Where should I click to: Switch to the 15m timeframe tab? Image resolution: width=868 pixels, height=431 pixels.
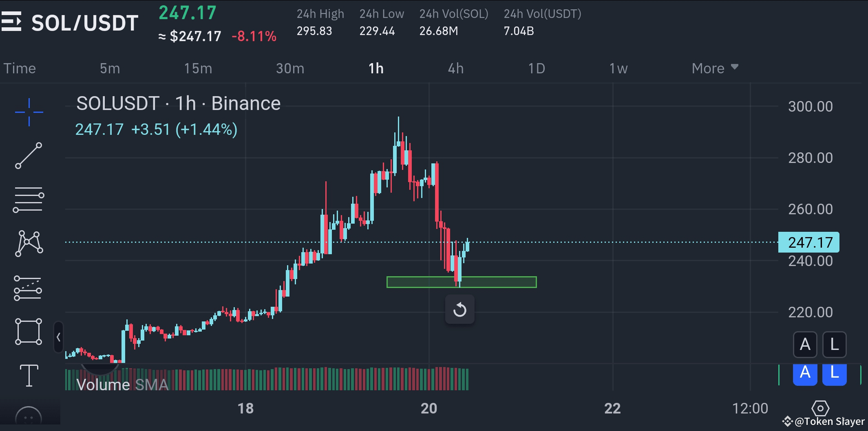click(197, 68)
